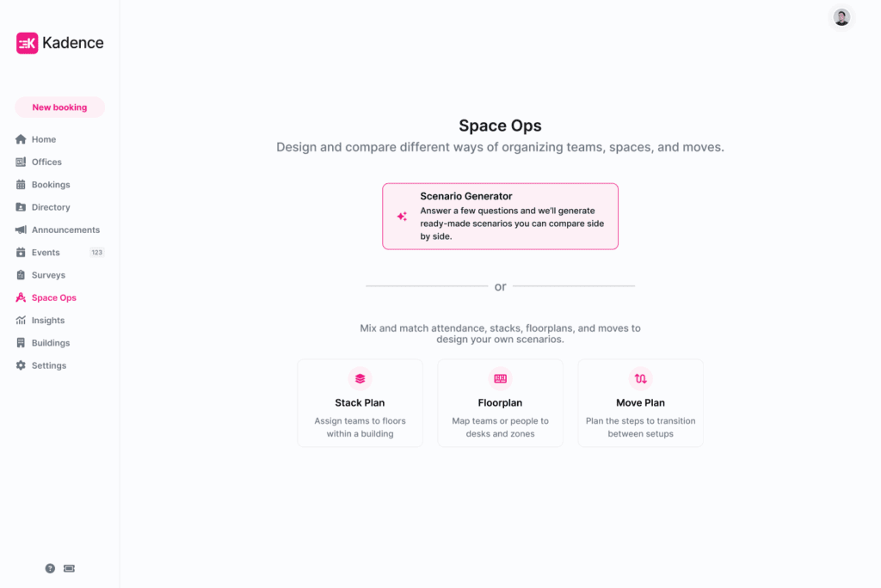The width and height of the screenshot is (881, 588).
Task: Open the Surveys section
Action: pyautogui.click(x=48, y=275)
